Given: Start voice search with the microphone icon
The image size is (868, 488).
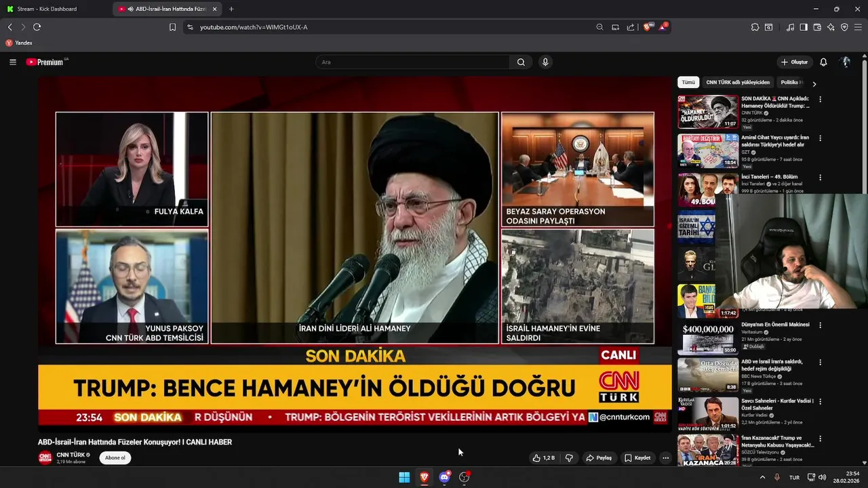Looking at the screenshot, I should tap(545, 62).
